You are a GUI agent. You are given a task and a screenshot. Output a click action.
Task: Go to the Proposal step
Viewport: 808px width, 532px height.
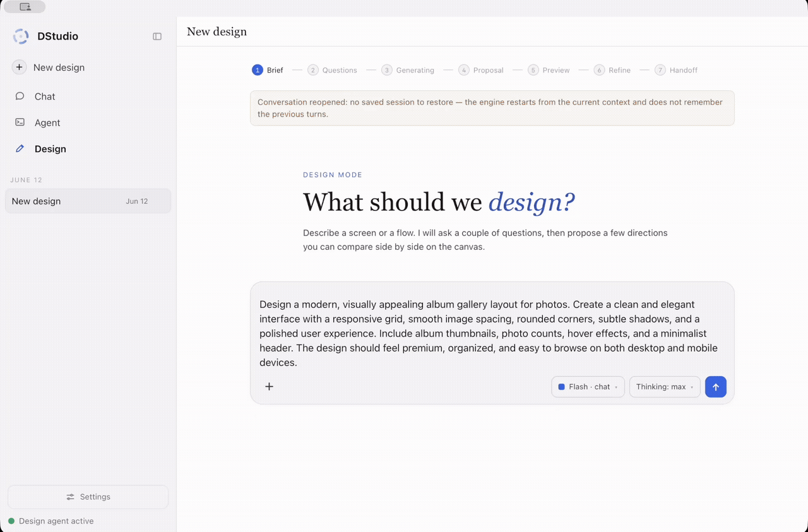point(481,70)
